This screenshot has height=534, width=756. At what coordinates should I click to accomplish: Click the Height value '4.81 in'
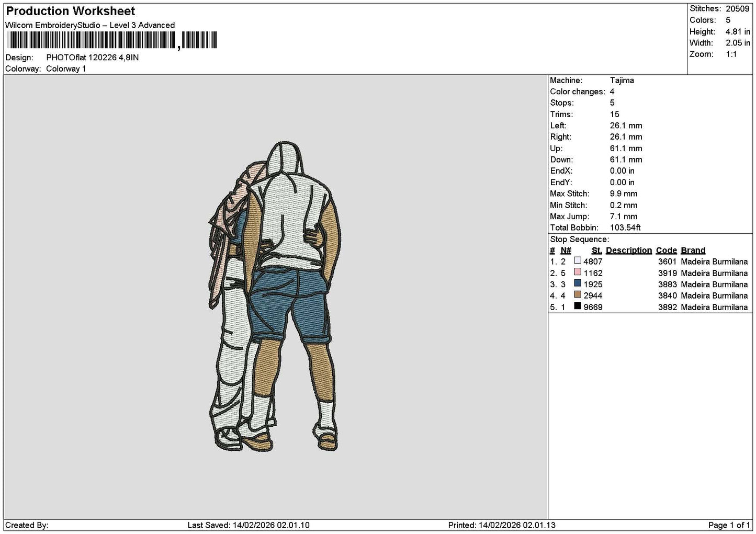pyautogui.click(x=738, y=32)
